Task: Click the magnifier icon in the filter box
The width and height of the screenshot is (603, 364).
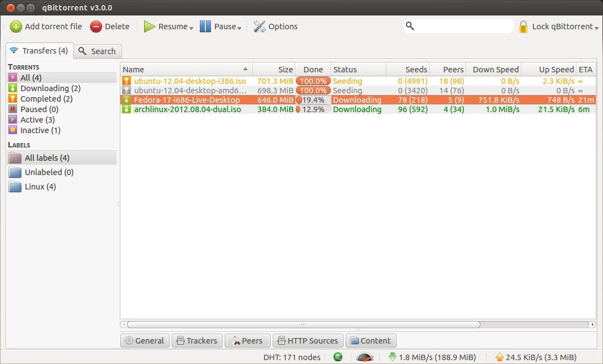Action: (410, 26)
